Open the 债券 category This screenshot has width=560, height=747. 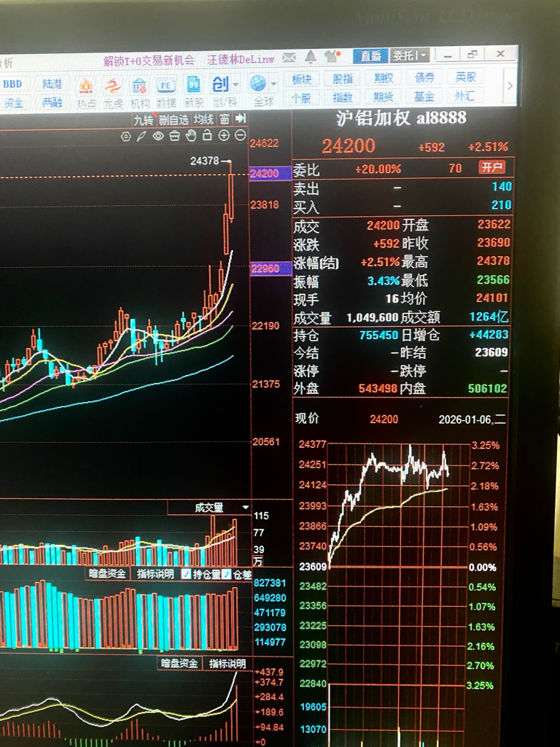coord(425,77)
